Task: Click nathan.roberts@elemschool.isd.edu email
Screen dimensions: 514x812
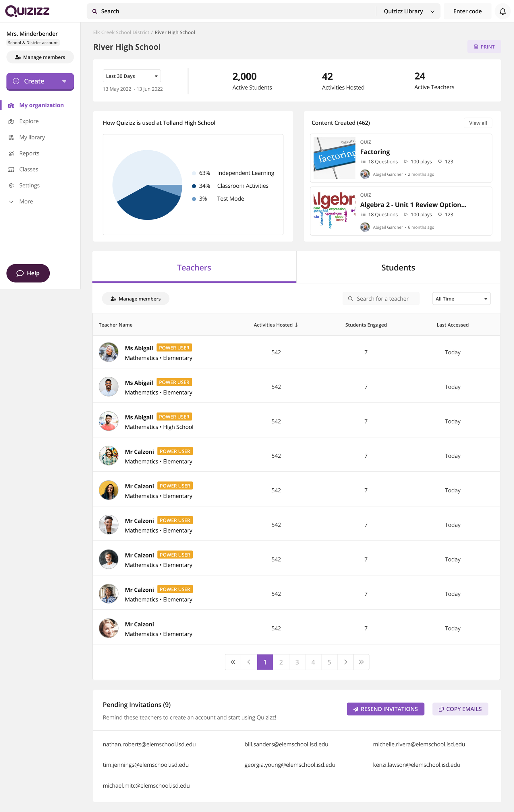Action: [x=149, y=744]
